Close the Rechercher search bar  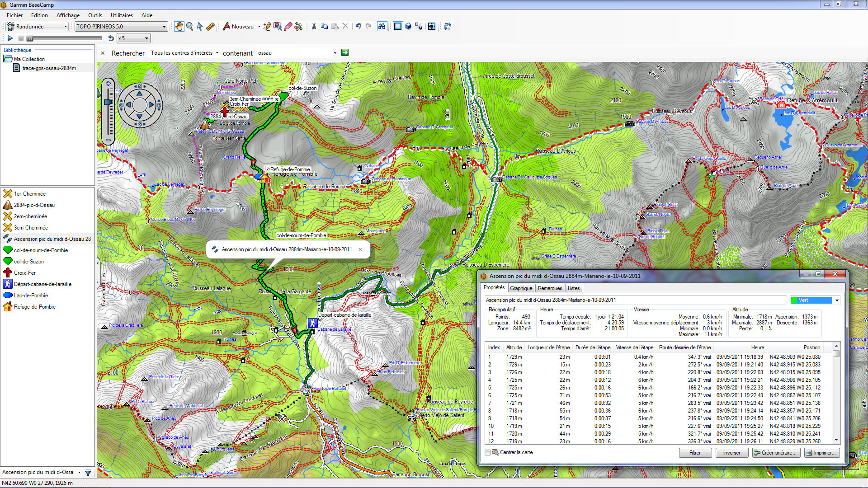click(x=103, y=53)
